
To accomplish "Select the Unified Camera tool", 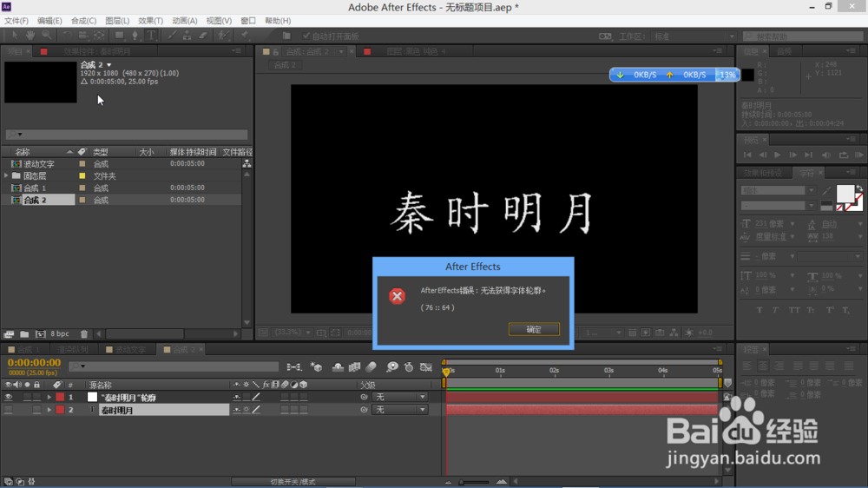I will point(83,36).
